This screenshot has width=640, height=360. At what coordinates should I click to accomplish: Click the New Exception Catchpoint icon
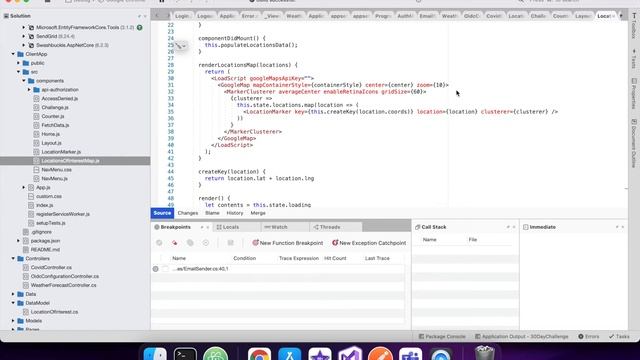pyautogui.click(x=335, y=242)
